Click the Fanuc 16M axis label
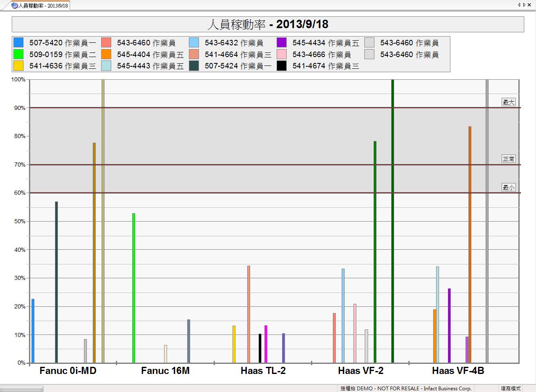This screenshot has height=392, width=536. click(x=165, y=371)
